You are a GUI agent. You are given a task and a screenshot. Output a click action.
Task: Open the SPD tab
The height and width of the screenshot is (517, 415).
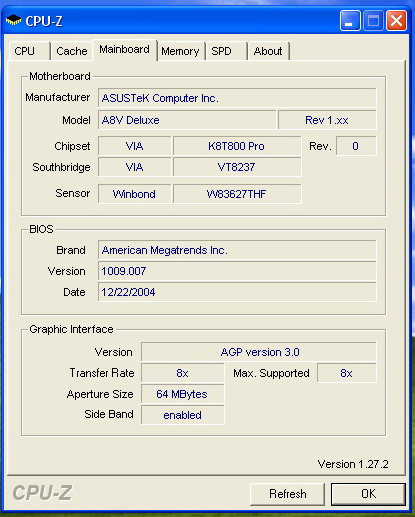(226, 51)
